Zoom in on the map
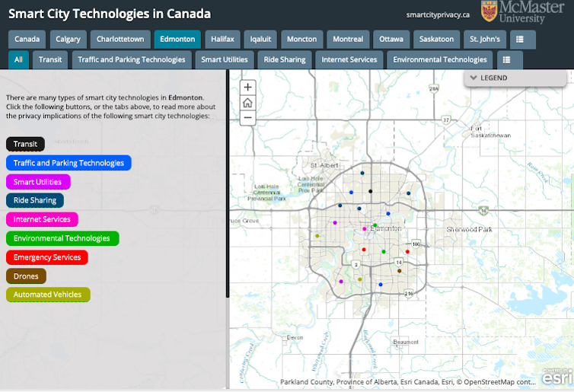 point(247,88)
